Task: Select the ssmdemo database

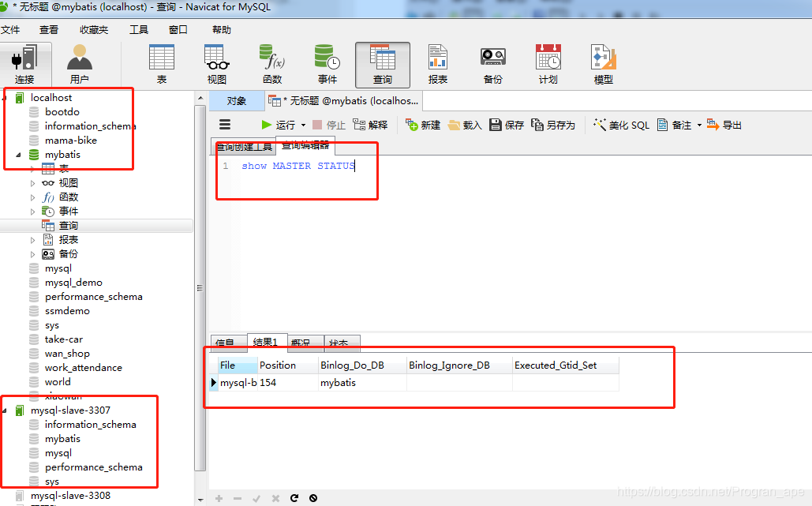Action: click(x=67, y=311)
